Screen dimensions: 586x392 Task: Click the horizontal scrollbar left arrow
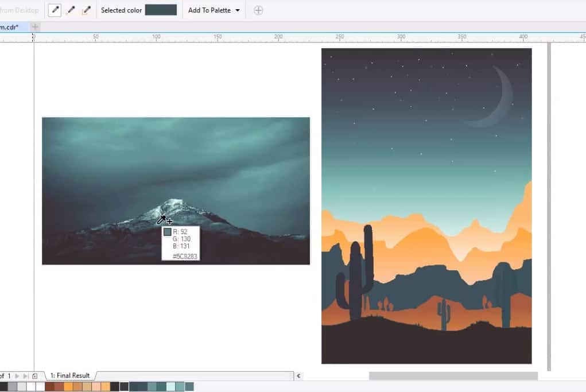[x=298, y=375]
